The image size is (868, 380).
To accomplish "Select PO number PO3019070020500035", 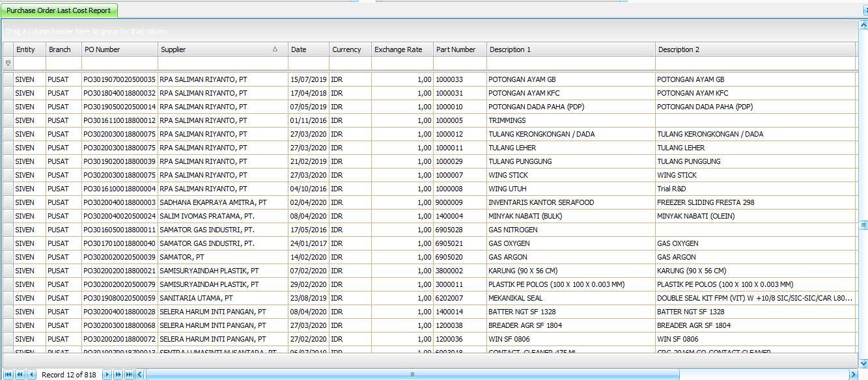I will click(120, 79).
